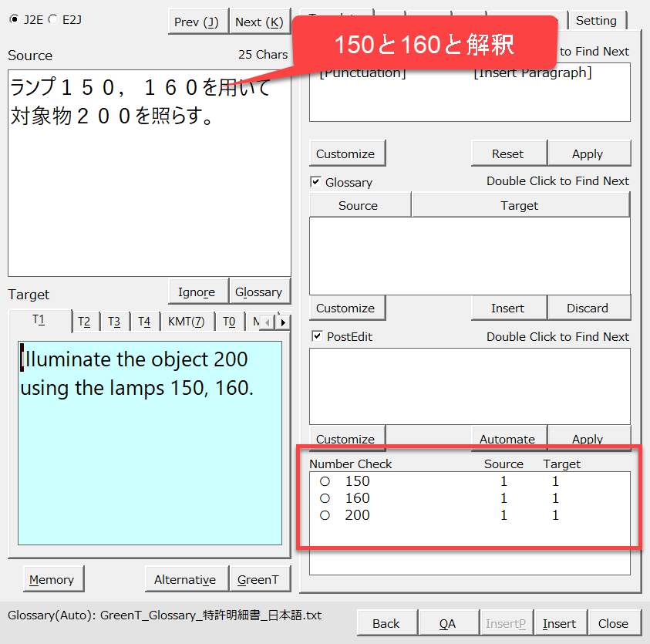Screen dimensions: 650x644
Task: Click the Target column header in Glossary
Action: click(520, 205)
